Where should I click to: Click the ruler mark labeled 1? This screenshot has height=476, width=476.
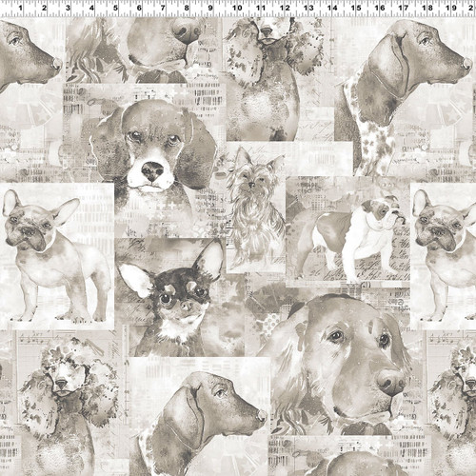21,8
